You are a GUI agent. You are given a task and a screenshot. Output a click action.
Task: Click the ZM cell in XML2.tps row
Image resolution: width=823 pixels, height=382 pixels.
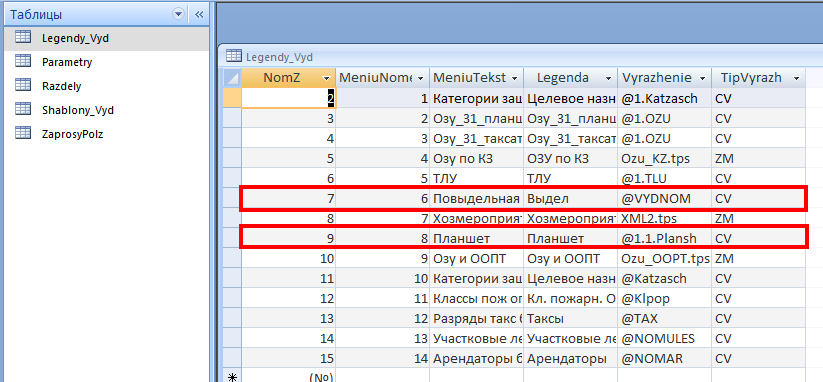click(759, 218)
